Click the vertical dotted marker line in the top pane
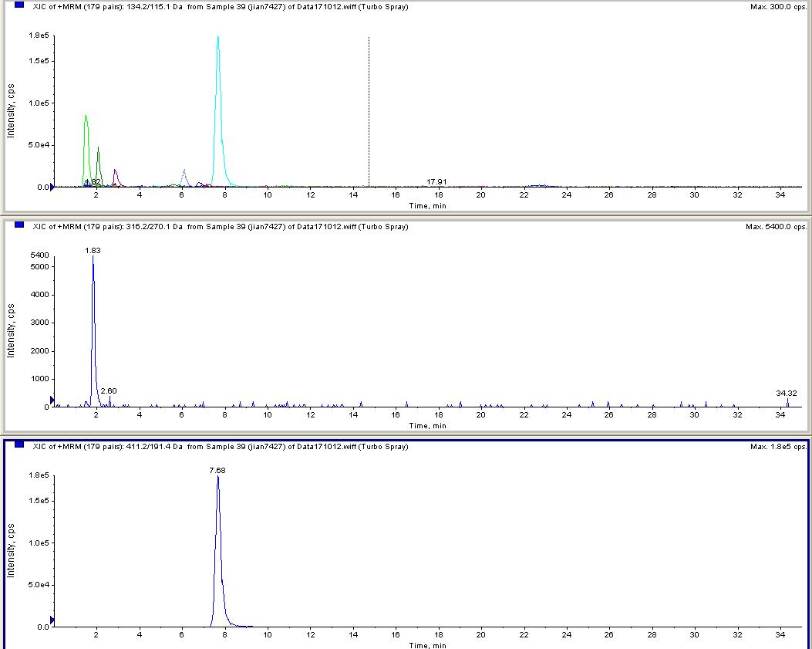Viewport: 812px width, 649px height. [369, 108]
